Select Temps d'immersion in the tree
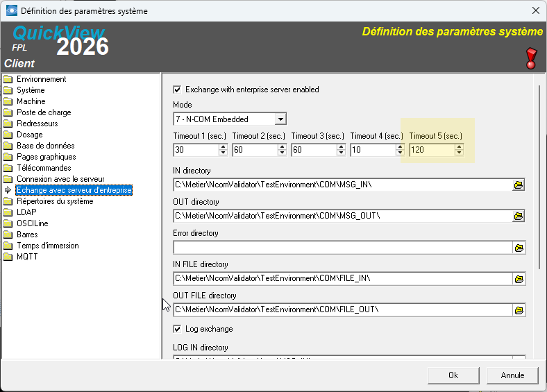 tap(48, 246)
